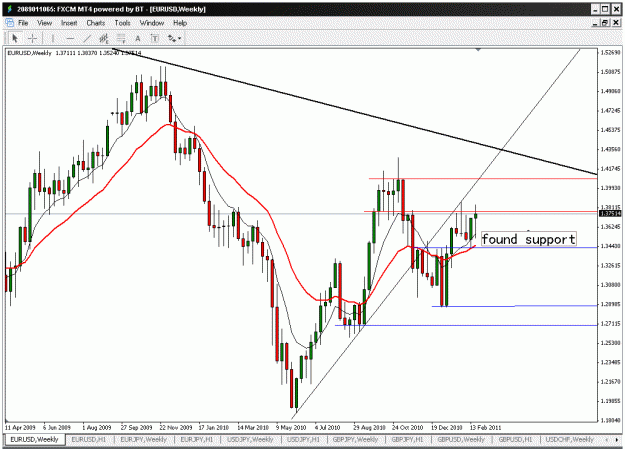The height and width of the screenshot is (449, 625).
Task: Minimize the inner chart window
Action: 595,23
